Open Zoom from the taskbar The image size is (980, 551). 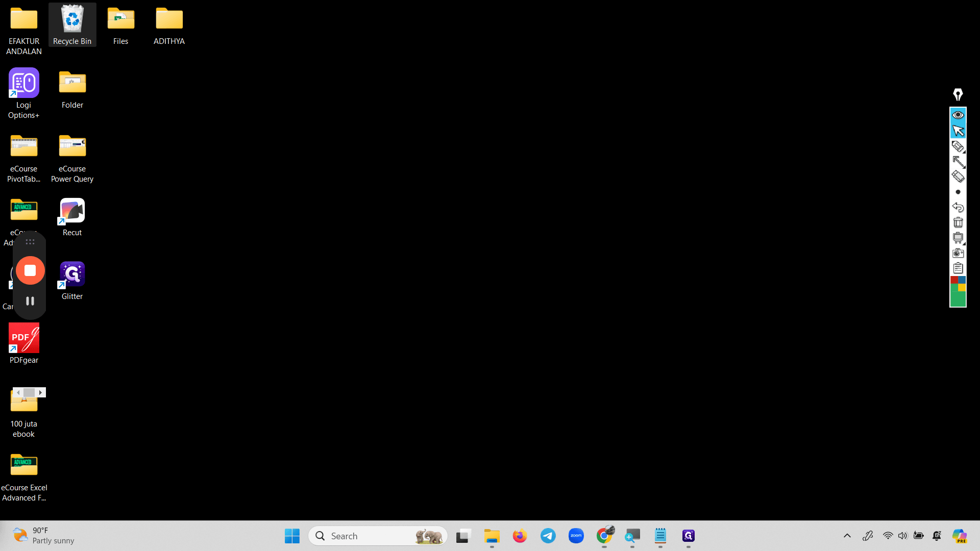(x=576, y=536)
